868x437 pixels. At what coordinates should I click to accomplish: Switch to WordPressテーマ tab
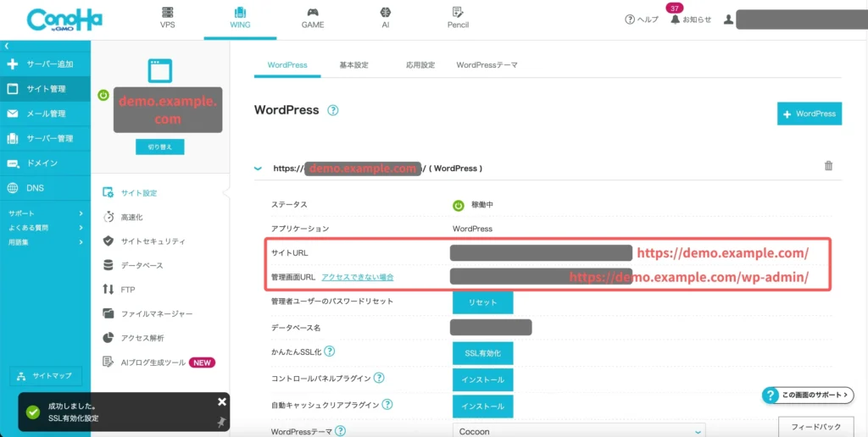(487, 64)
